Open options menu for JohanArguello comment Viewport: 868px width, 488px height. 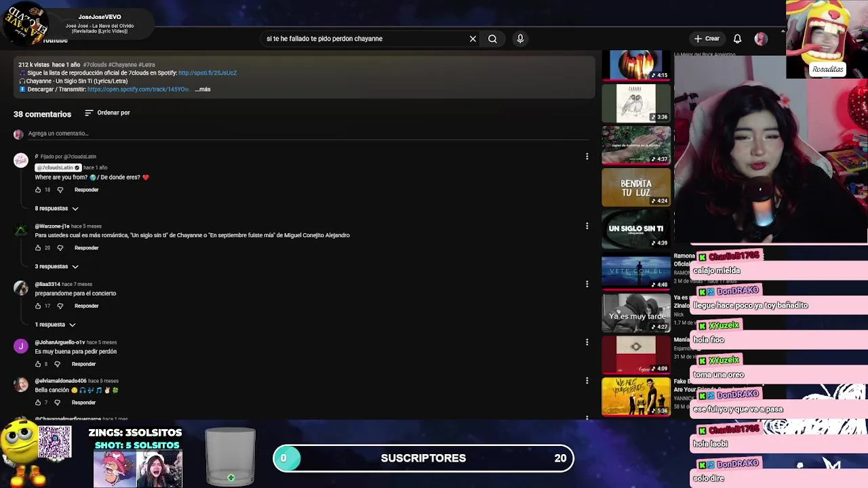pos(587,342)
